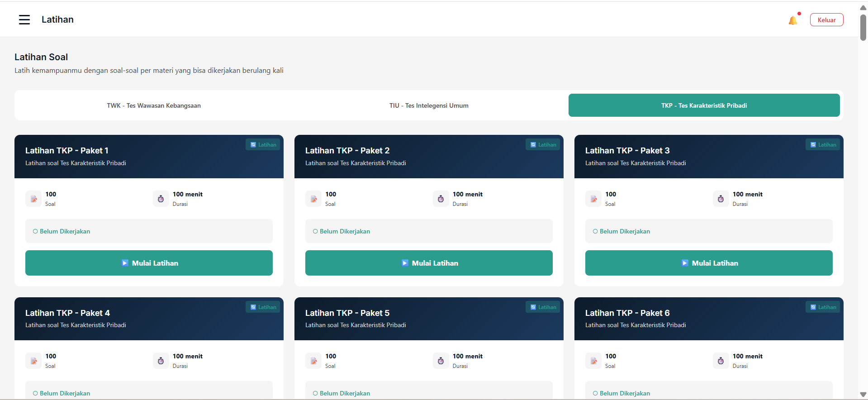Viewport: 868px width, 400px height.
Task: Select TKP - Tes Karakteristik Pribadi tab
Action: coord(704,105)
